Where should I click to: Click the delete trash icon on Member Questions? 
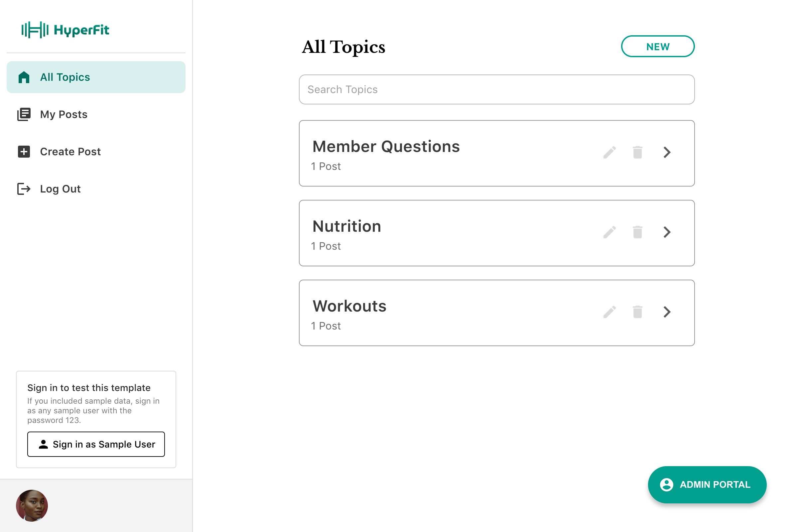tap(638, 153)
